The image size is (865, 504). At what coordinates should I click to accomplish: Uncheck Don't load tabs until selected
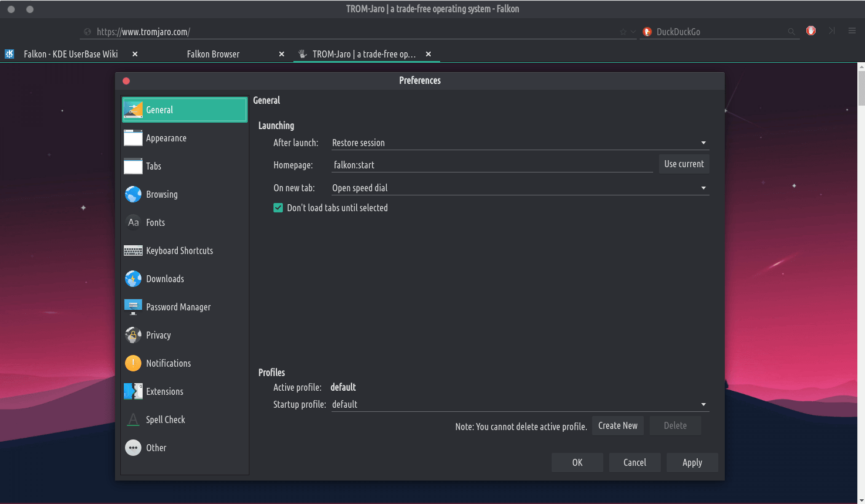(278, 208)
